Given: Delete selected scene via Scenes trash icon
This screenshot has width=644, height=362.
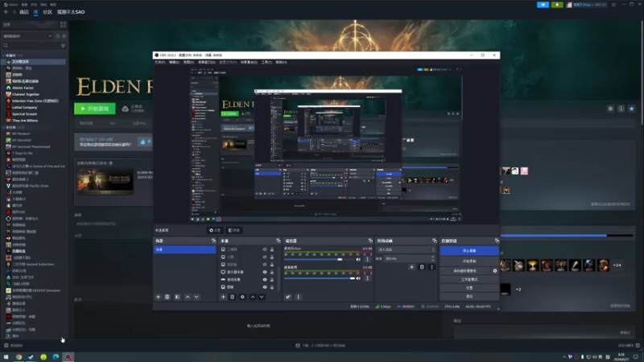Looking at the screenshot, I should (167, 297).
